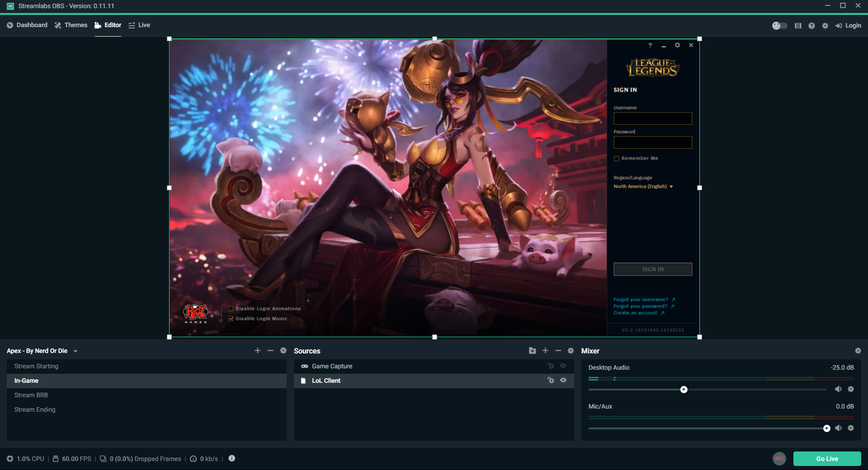Screen dimensions: 868x470
Task: Select the Stream Ending scene
Action: coord(146,410)
